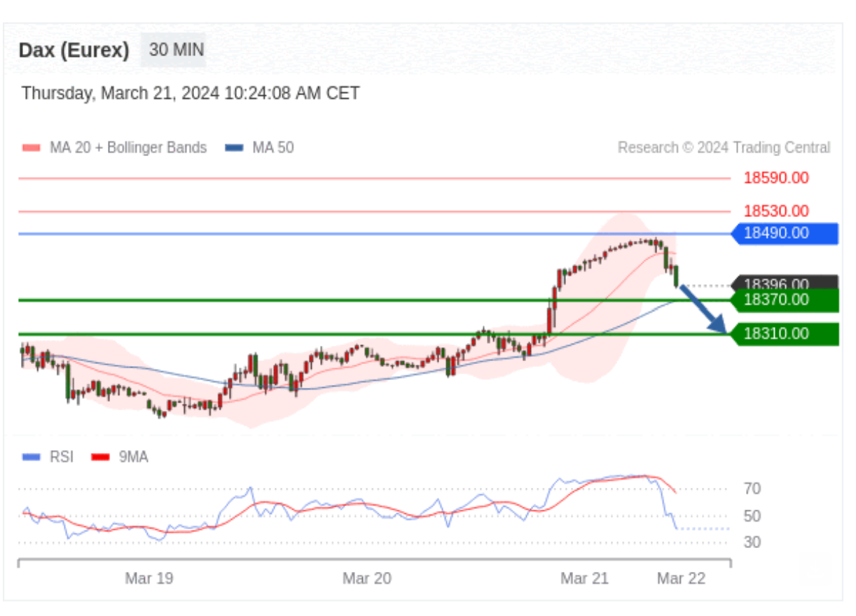Screen dimensions: 856x616
Task: Click the RSI 50 axis label
Action: click(752, 517)
